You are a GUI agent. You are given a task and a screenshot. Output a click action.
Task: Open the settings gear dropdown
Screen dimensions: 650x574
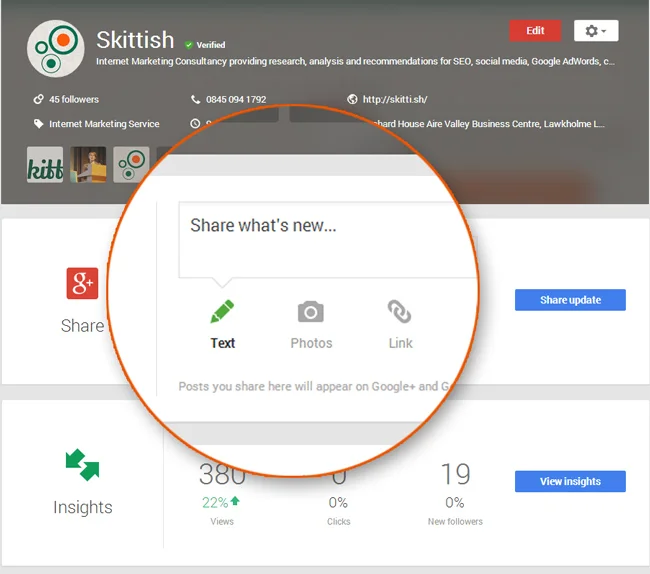point(596,31)
